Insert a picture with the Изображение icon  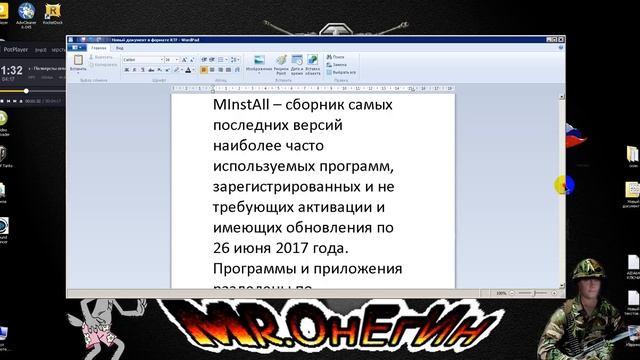pyautogui.click(x=259, y=60)
